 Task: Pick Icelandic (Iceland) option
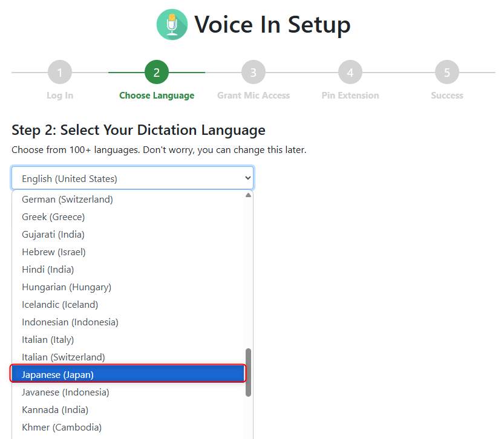click(x=128, y=304)
